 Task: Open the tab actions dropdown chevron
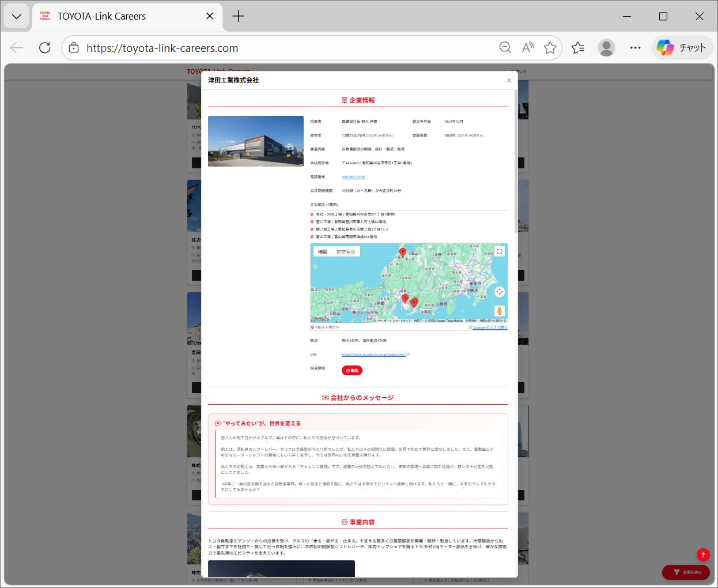click(17, 16)
